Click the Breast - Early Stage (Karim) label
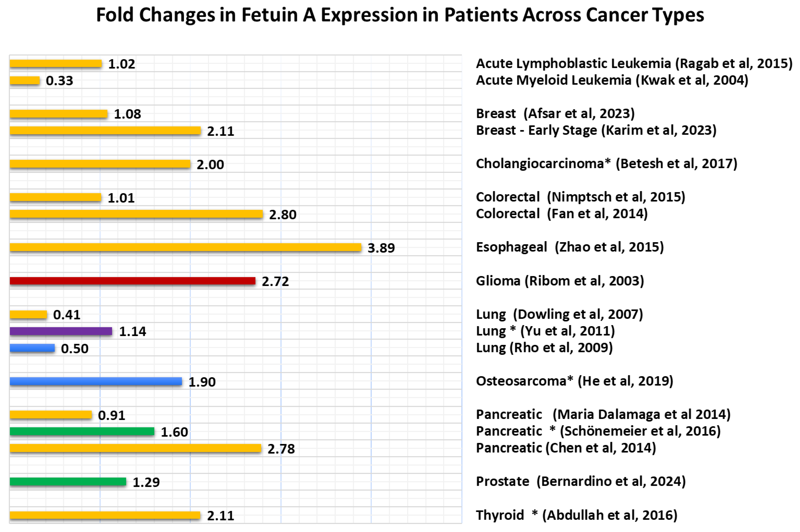The image size is (800, 532). [596, 130]
